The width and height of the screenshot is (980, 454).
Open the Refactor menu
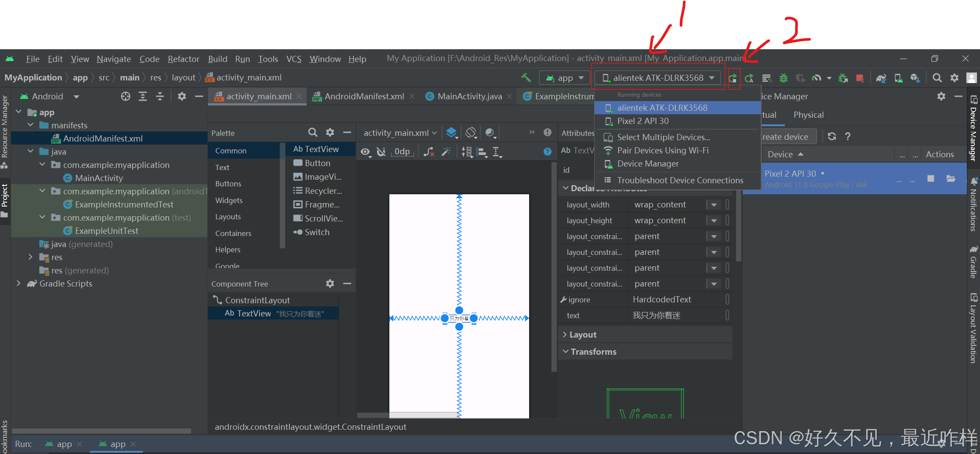[x=183, y=59]
